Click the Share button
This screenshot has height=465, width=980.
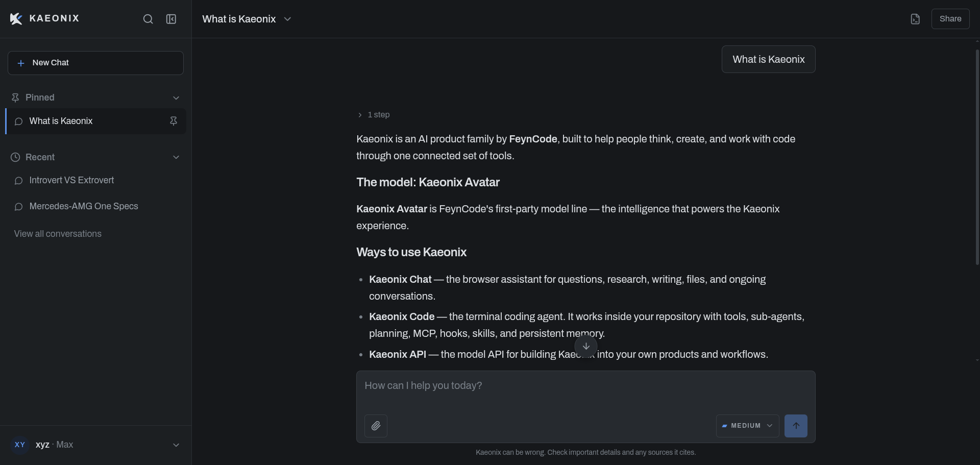(950, 19)
